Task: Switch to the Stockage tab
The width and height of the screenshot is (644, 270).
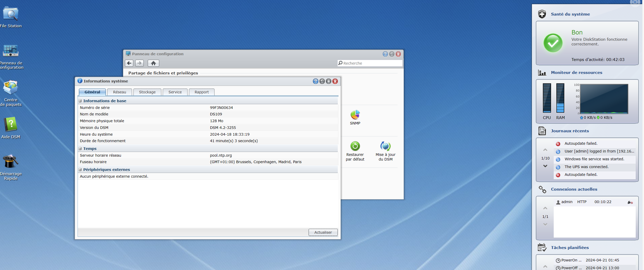Action: coord(147,92)
